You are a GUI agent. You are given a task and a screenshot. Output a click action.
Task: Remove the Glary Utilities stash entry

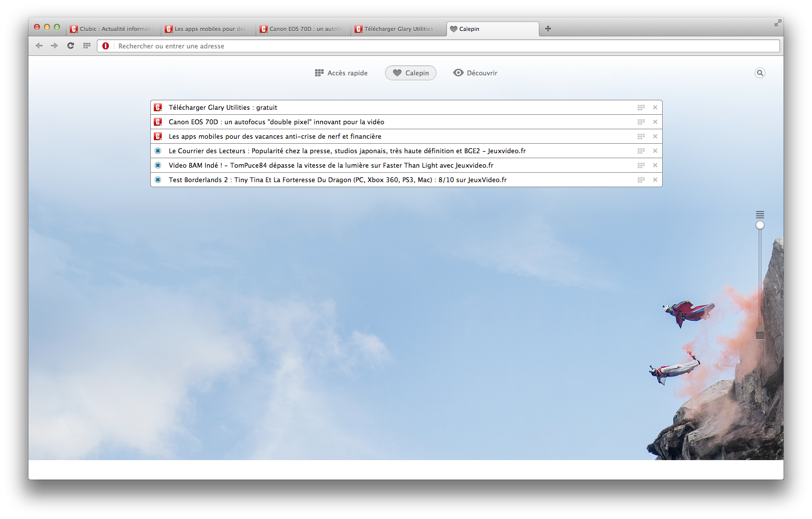click(655, 108)
